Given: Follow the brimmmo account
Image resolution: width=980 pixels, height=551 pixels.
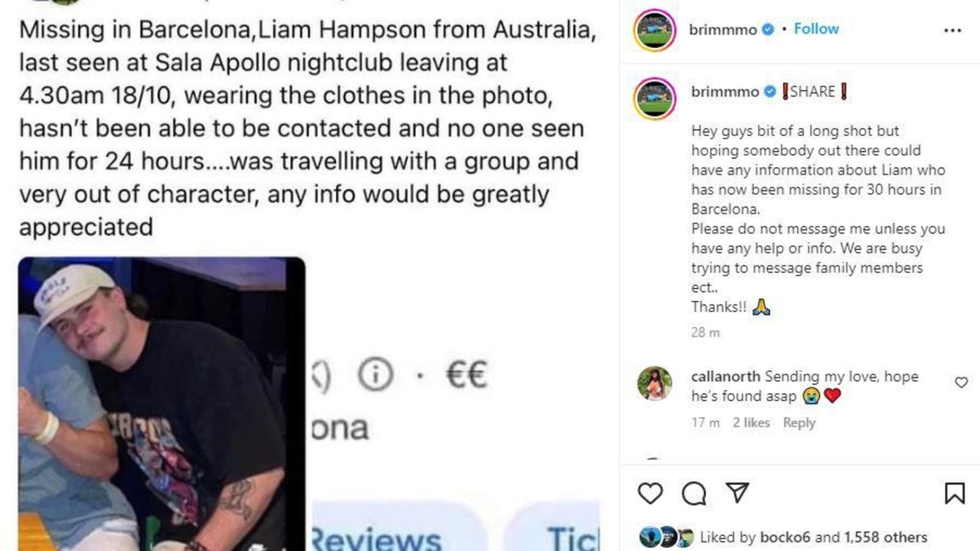Looking at the screenshot, I should coord(816,29).
